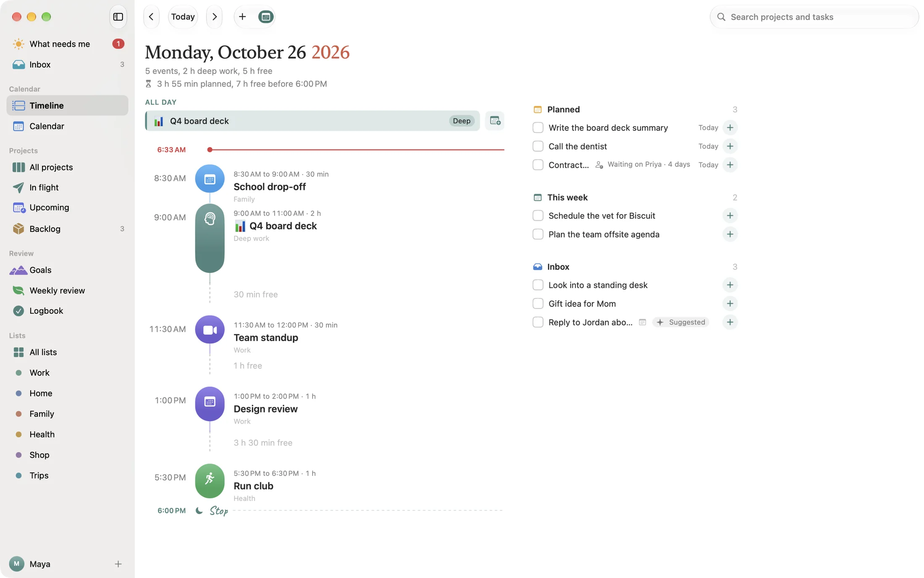Viewport: 924px width, 578px height.
Task: Click the Team standup video icon
Action: pos(210,330)
